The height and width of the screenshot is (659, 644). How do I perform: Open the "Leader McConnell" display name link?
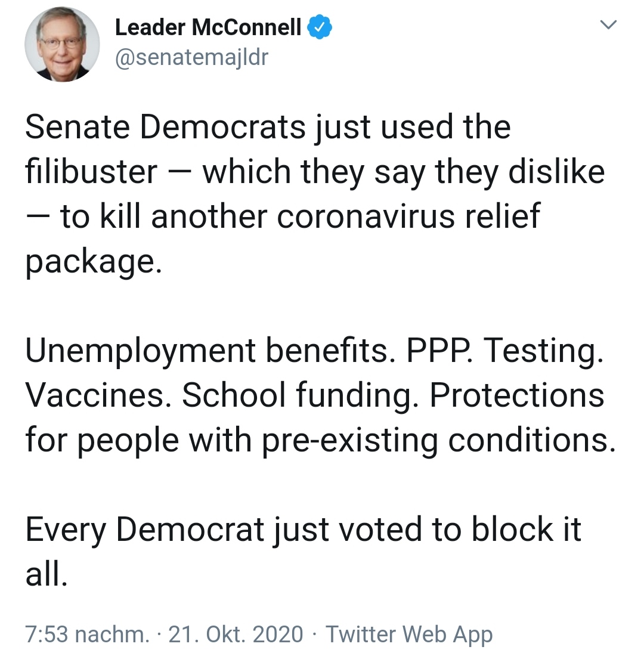pyautogui.click(x=208, y=28)
